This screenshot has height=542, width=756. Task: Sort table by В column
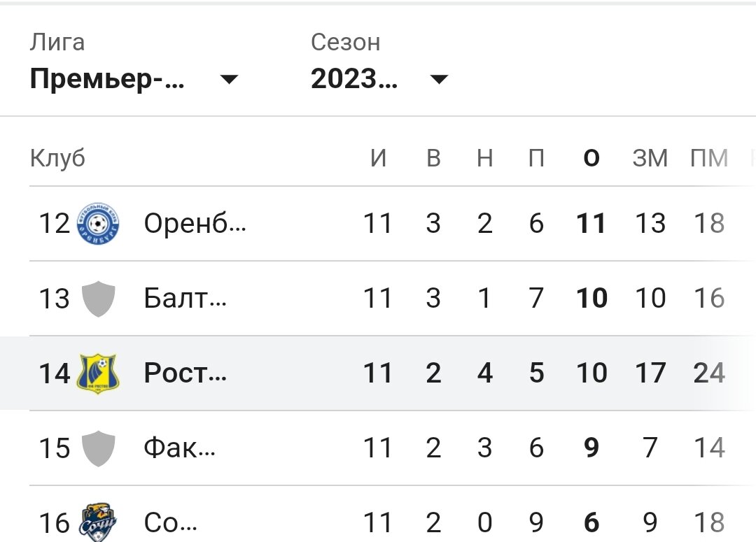[433, 158]
